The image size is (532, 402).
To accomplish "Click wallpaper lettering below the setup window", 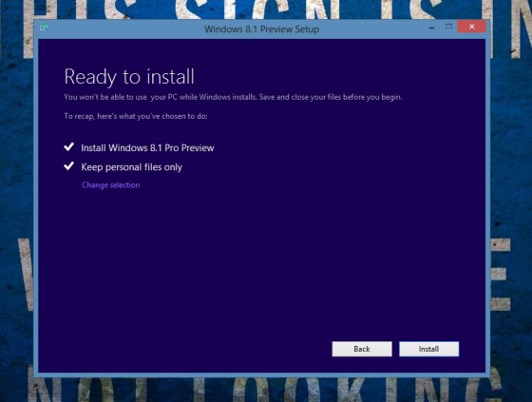I will pos(265,390).
